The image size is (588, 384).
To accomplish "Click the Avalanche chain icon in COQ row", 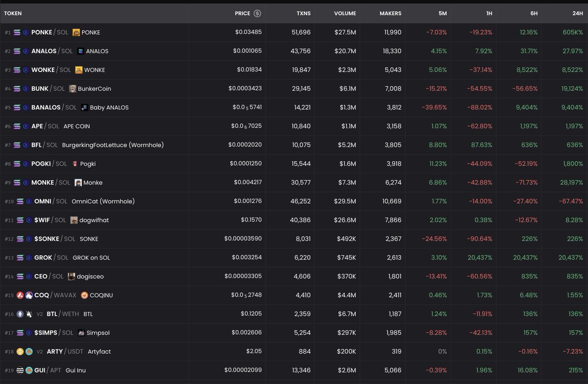I will click(20, 295).
